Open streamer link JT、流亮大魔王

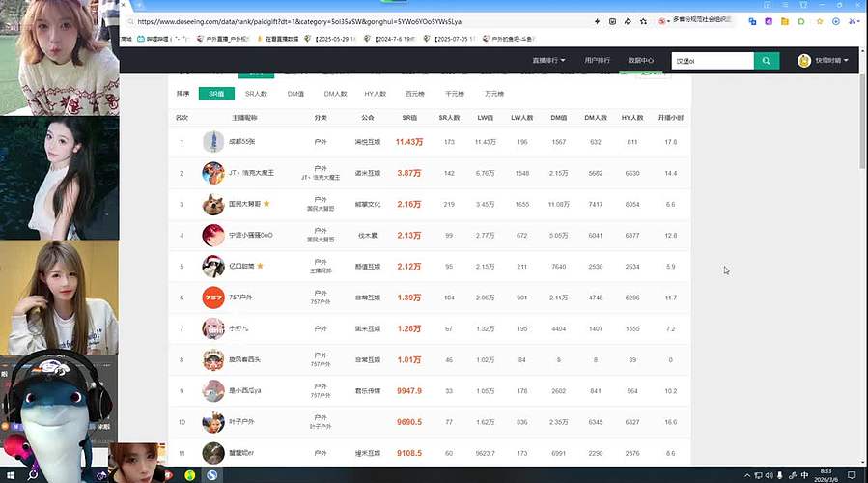pos(251,173)
